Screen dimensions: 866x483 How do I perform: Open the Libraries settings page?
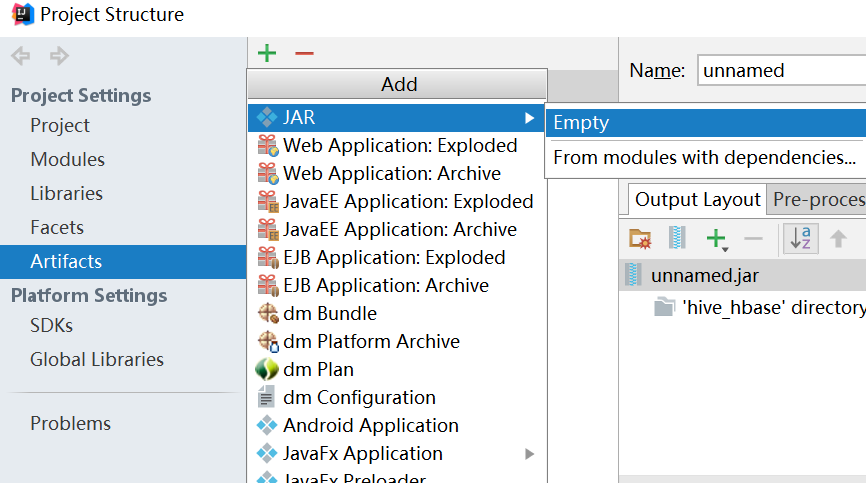tap(66, 194)
